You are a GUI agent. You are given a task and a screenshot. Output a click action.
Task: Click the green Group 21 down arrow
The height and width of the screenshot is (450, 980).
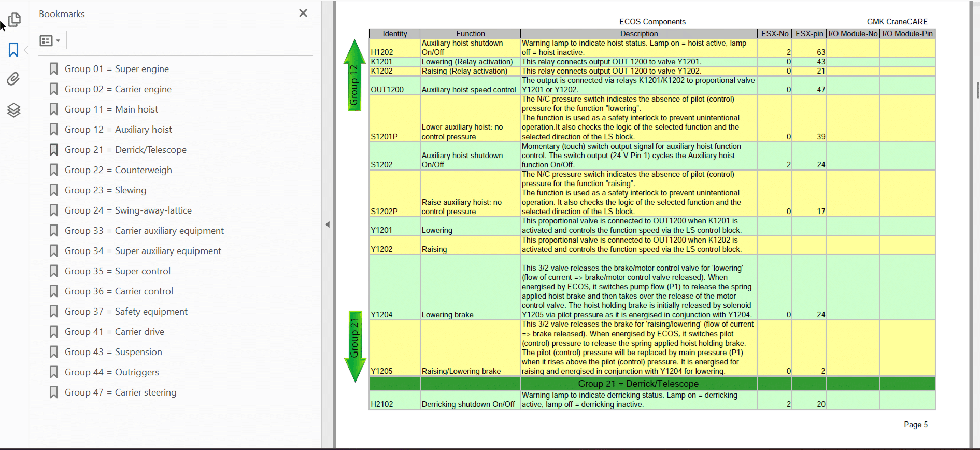(x=355, y=346)
